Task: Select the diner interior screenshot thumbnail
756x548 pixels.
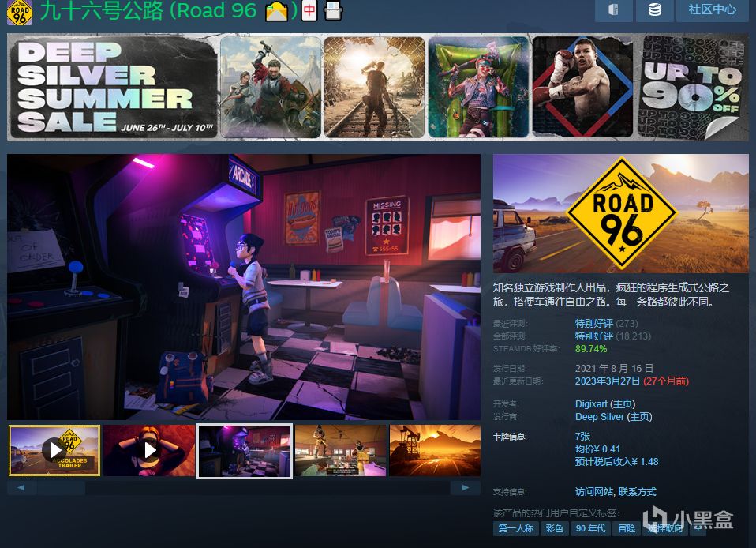Action: click(x=340, y=451)
